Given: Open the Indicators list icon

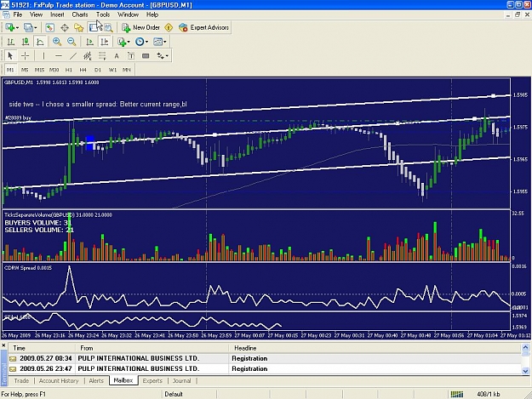Looking at the screenshot, I should pos(122,42).
